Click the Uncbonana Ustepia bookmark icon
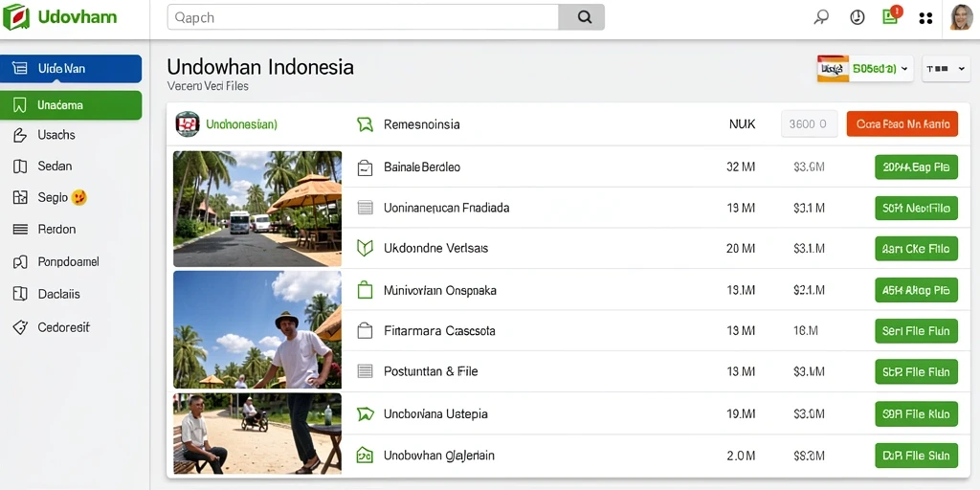 [365, 413]
